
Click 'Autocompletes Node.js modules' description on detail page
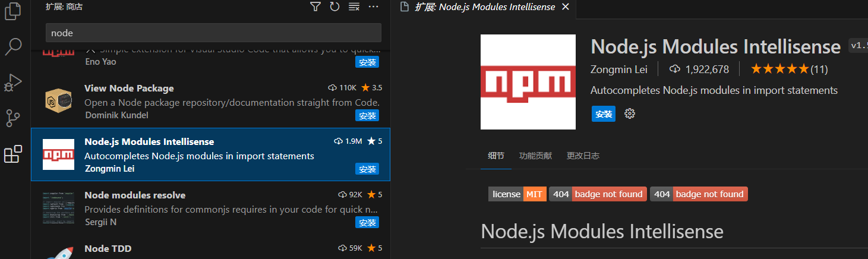tap(714, 90)
